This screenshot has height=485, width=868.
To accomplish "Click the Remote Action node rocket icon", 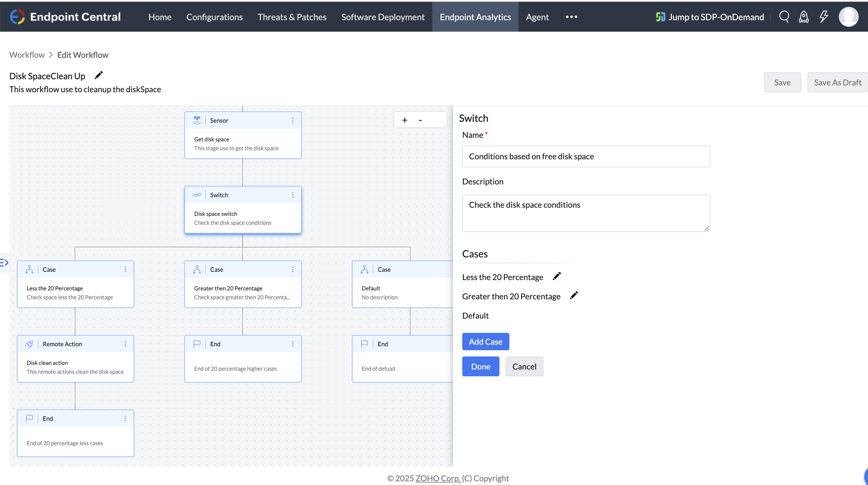I will click(29, 344).
